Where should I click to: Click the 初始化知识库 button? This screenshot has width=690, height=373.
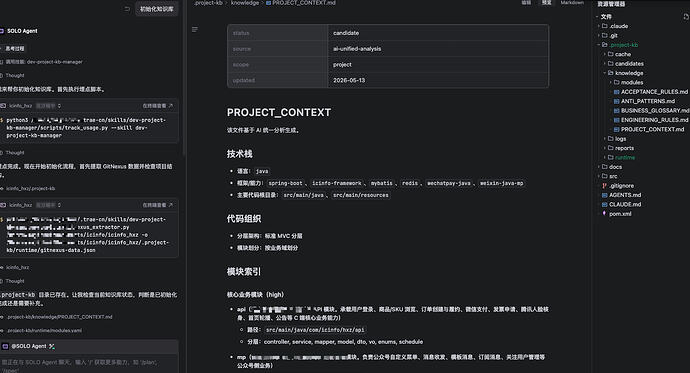(157, 9)
